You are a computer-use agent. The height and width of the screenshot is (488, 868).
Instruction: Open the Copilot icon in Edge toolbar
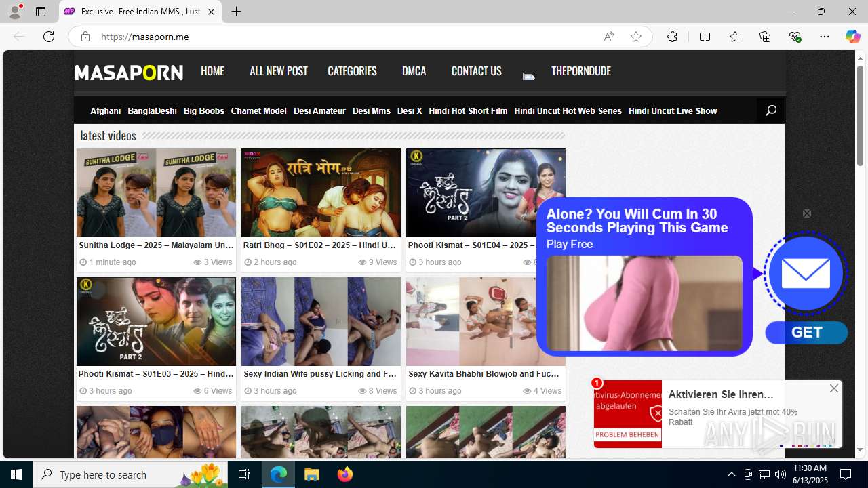[852, 37]
